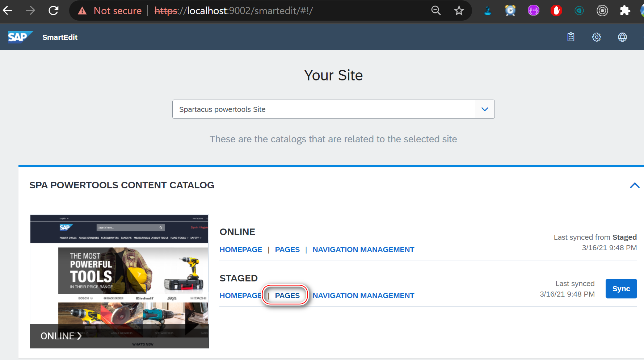The image size is (644, 360).
Task: Open Online NAVIGATION MANAGEMENT link
Action: pos(363,250)
